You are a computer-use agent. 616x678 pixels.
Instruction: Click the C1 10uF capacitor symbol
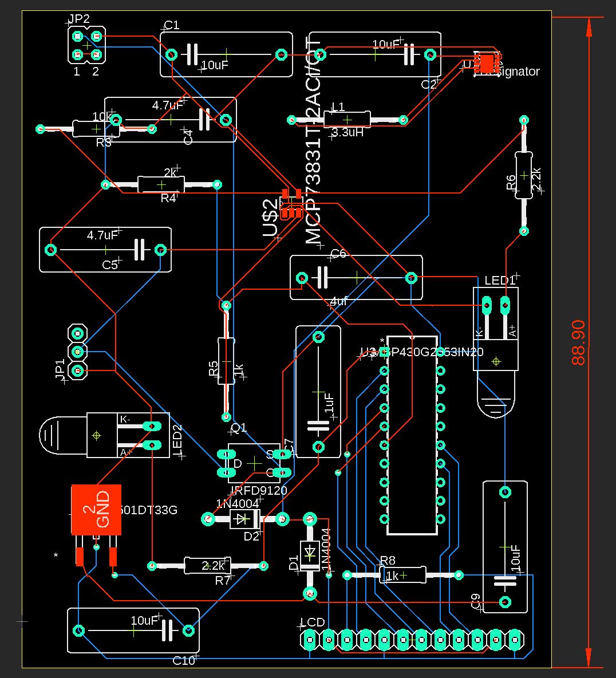[192, 54]
